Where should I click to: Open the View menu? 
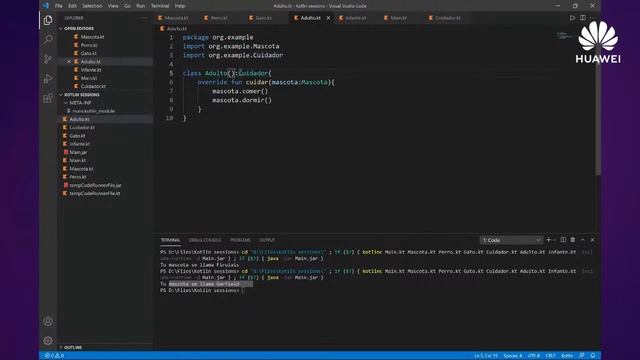coord(113,6)
